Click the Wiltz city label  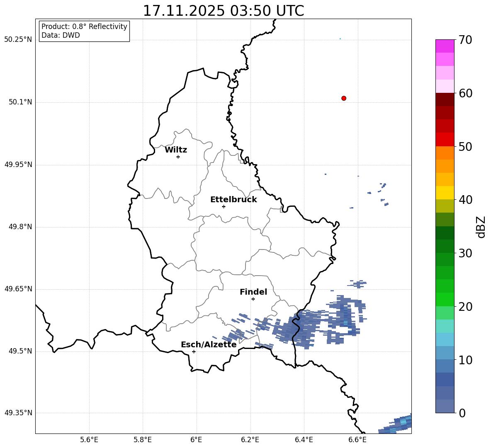pyautogui.click(x=176, y=150)
